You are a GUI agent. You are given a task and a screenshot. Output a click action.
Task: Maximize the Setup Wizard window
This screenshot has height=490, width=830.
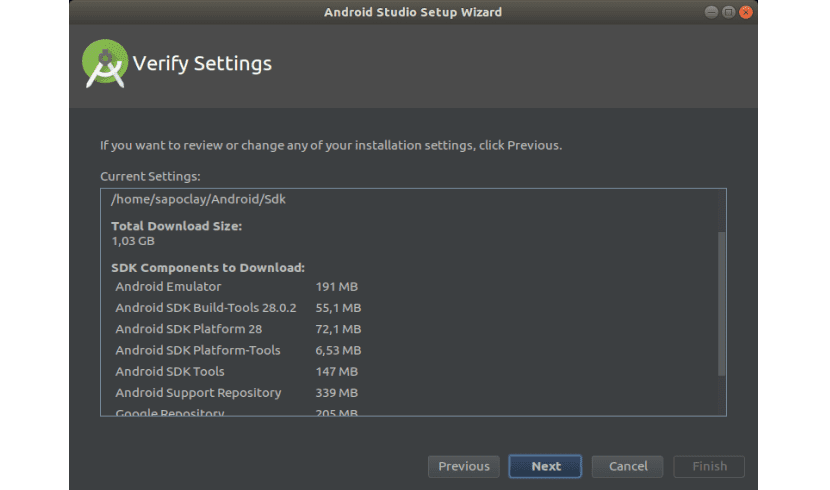click(x=727, y=12)
